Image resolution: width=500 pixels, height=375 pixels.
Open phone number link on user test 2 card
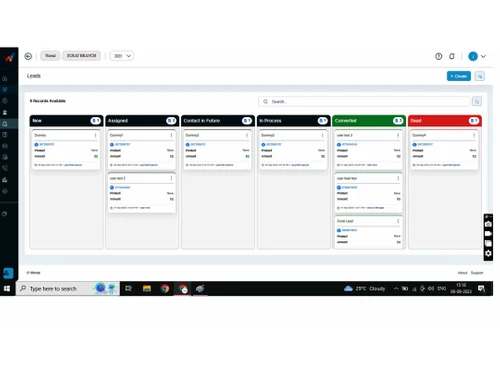pyautogui.click(x=122, y=187)
